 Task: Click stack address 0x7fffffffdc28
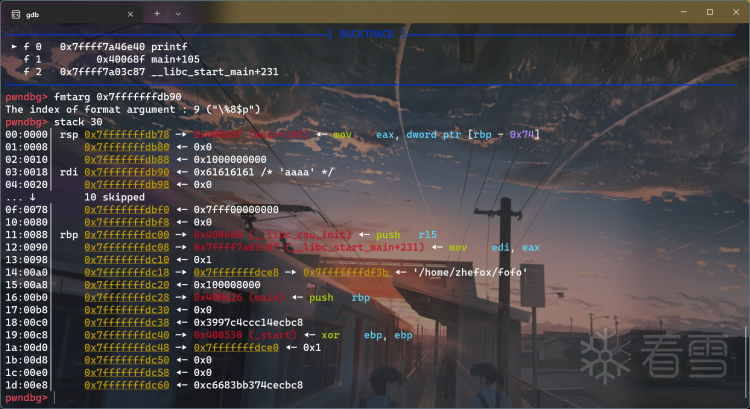(127, 297)
